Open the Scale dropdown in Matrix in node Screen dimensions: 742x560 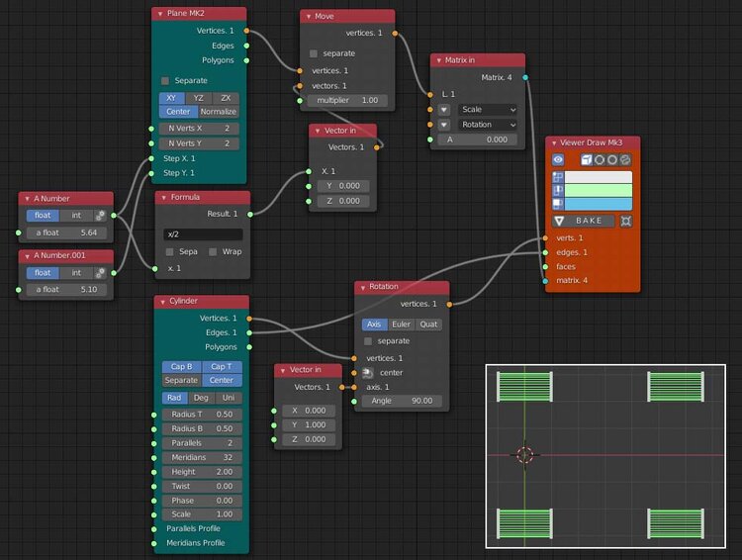point(489,110)
